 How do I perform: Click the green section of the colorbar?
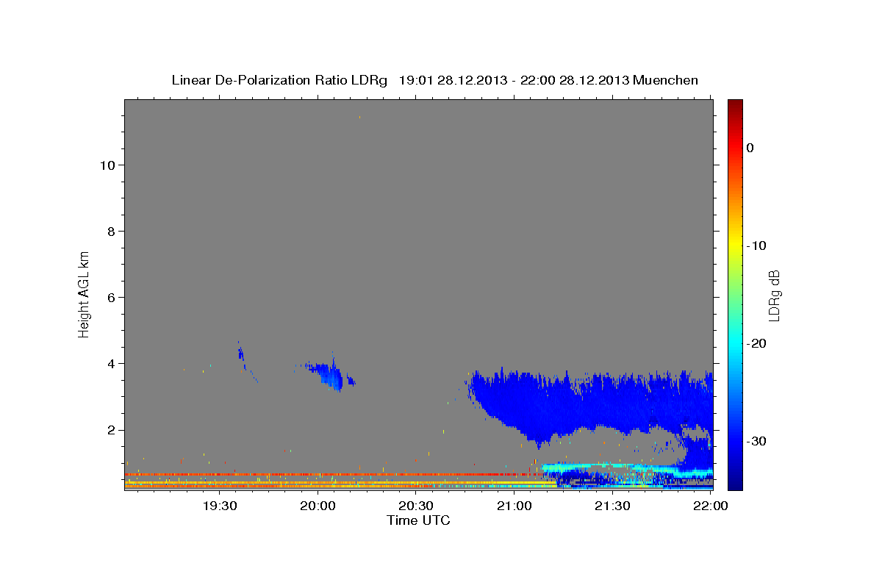click(x=735, y=294)
